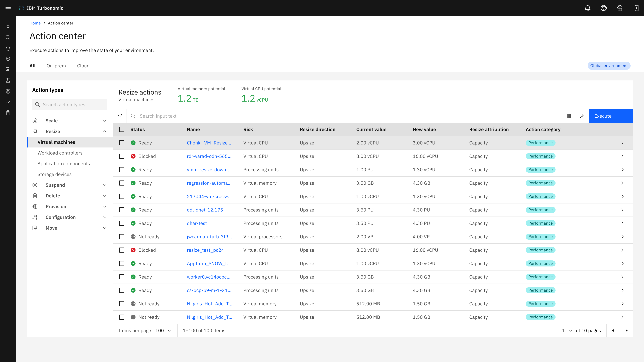This screenshot has width=644, height=362.
Task: Go to the Home breadcrumb link
Action: tap(35, 23)
